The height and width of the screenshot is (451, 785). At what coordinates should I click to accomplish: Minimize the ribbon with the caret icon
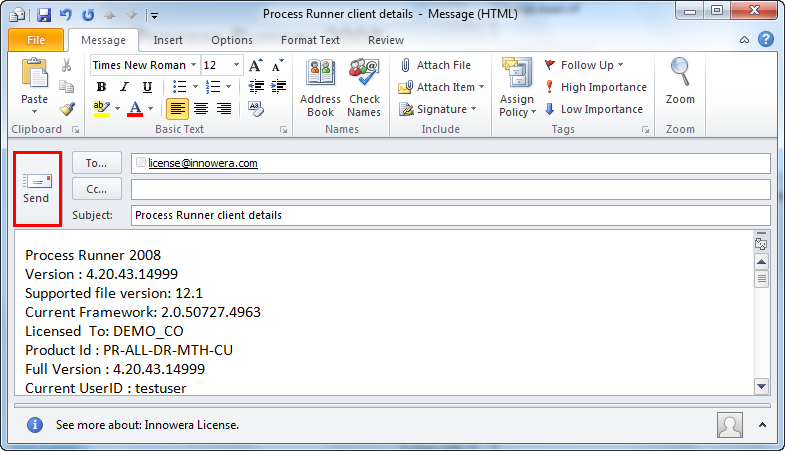(x=744, y=40)
